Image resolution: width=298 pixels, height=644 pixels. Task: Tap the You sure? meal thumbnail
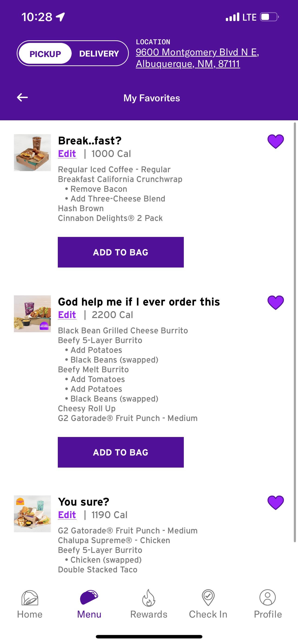(x=32, y=514)
